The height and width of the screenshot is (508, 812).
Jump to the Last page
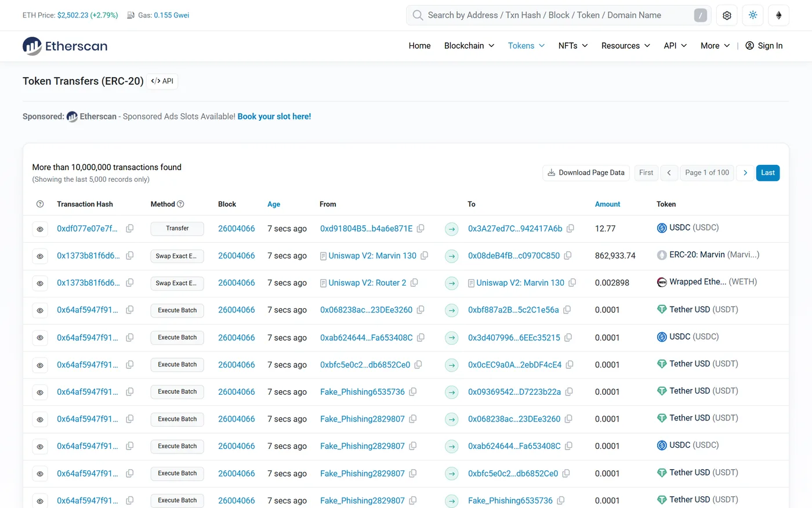coord(768,173)
